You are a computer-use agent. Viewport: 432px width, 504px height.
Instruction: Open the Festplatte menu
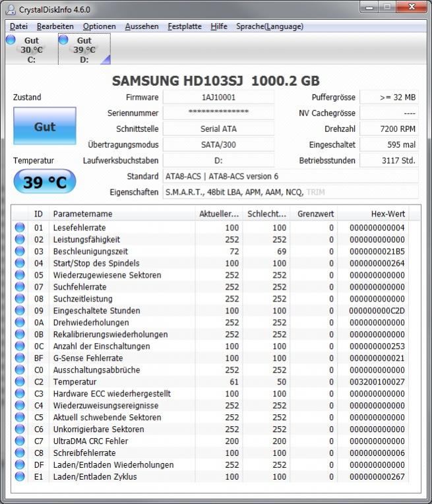185,26
